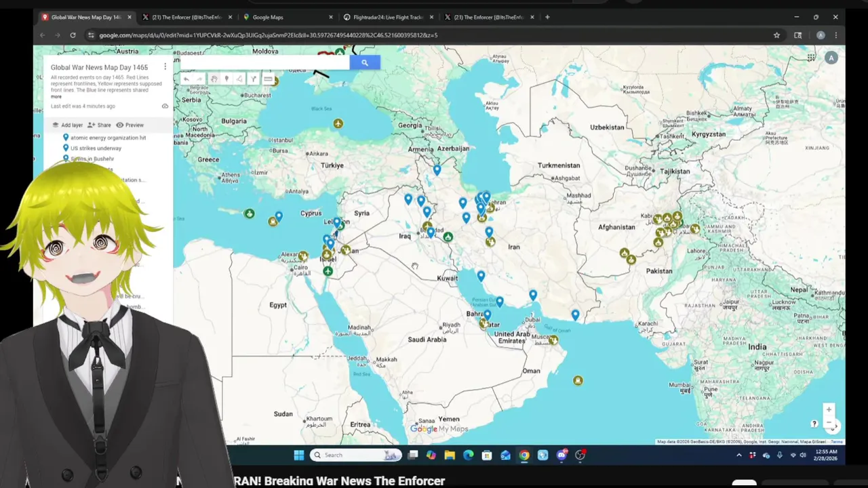Click the green marker west of Cyprus

tap(250, 213)
